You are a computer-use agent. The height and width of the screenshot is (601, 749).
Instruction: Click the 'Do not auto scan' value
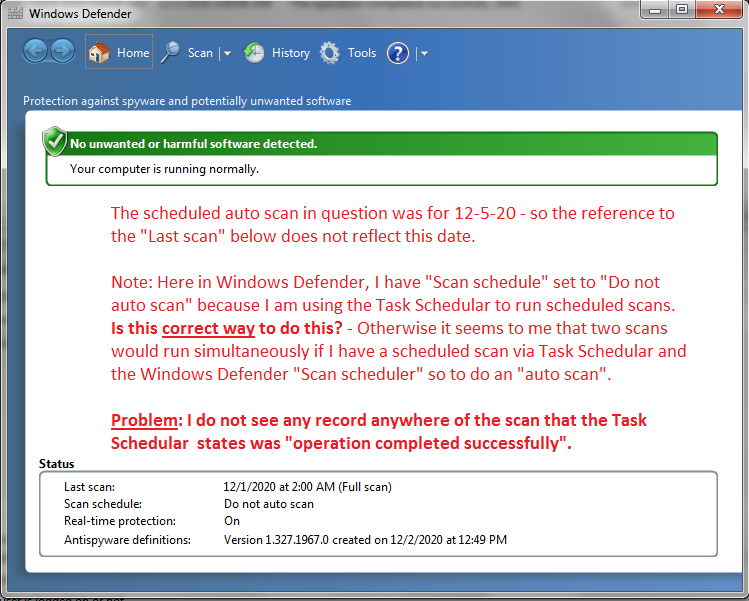(269, 504)
